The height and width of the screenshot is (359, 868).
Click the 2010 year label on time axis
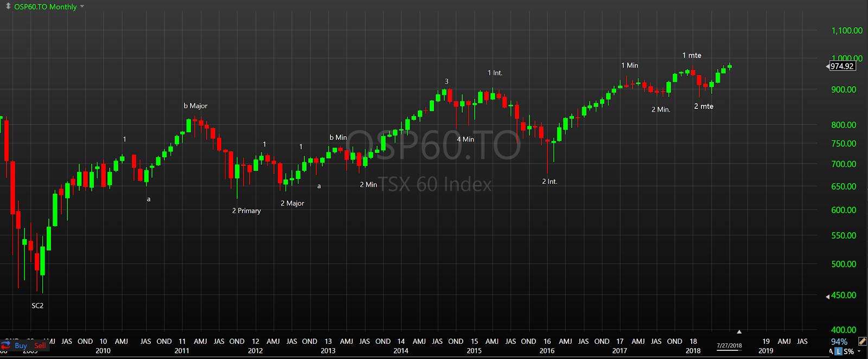103,351
